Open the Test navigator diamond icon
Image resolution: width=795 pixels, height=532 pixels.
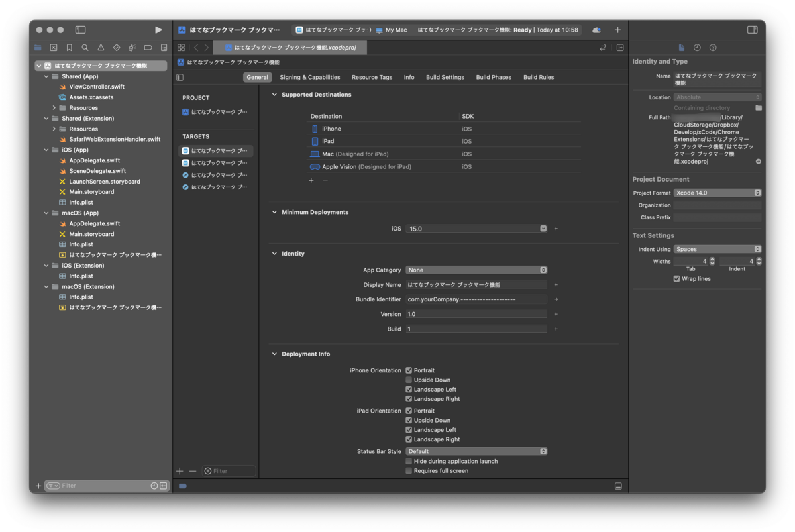[x=117, y=48]
